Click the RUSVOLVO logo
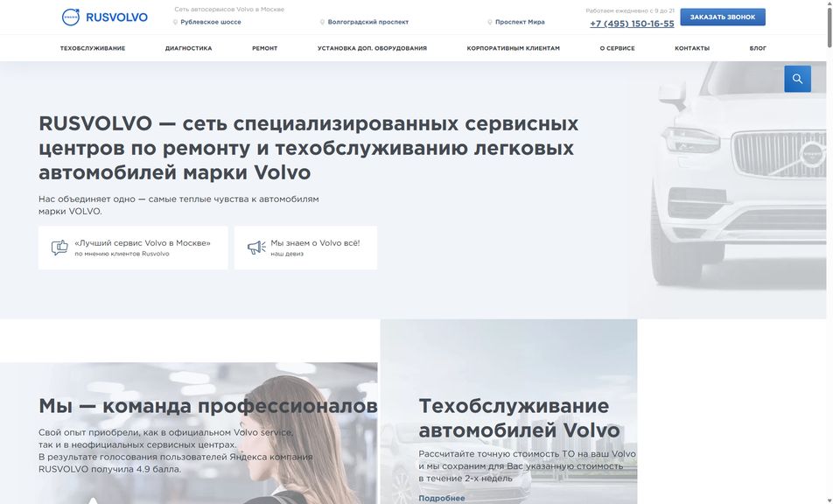Viewport: 833px width, 504px height. (x=105, y=17)
